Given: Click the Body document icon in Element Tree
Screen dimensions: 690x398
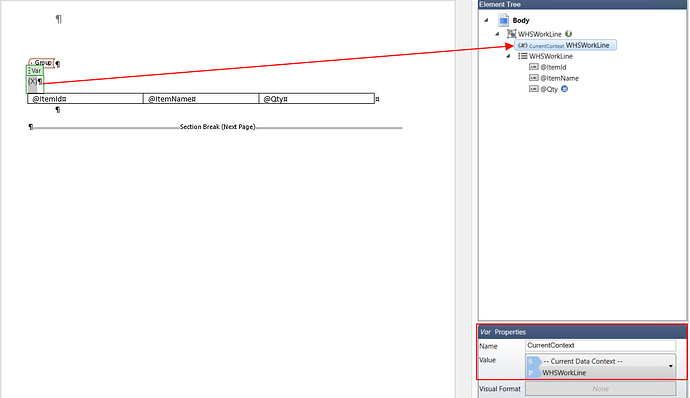Looking at the screenshot, I should click(x=503, y=20).
